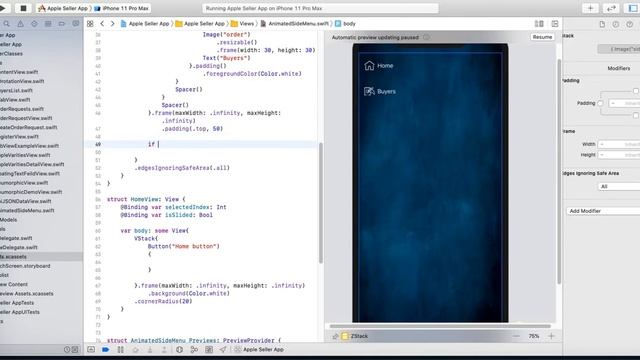Open the test navigator diamond icon
640x360 pixels.
point(34,24)
